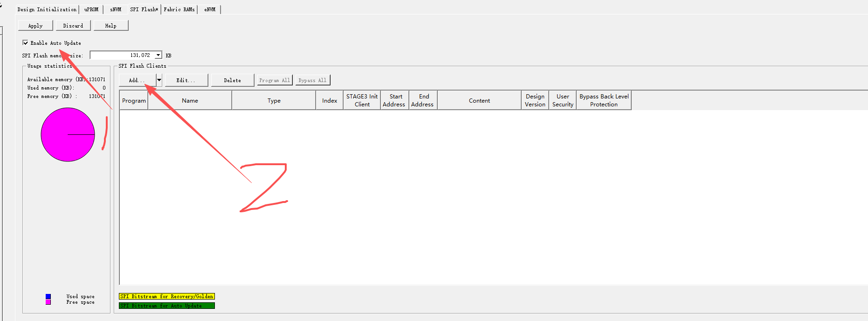Image resolution: width=868 pixels, height=321 pixels.
Task: Click the magenta free-memory pie chart
Action: 68,134
